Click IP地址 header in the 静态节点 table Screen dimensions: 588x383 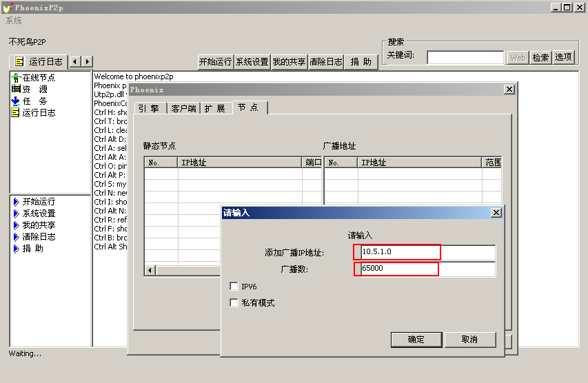(240, 163)
